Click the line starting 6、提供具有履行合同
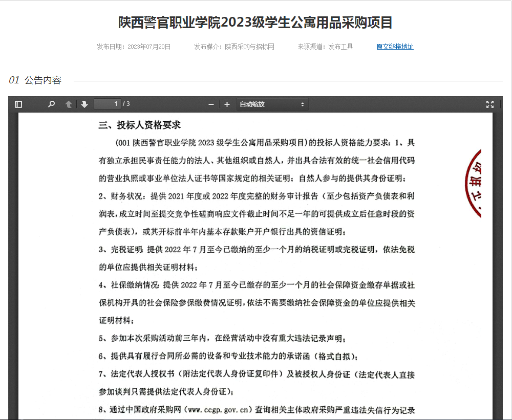 click(228, 357)
